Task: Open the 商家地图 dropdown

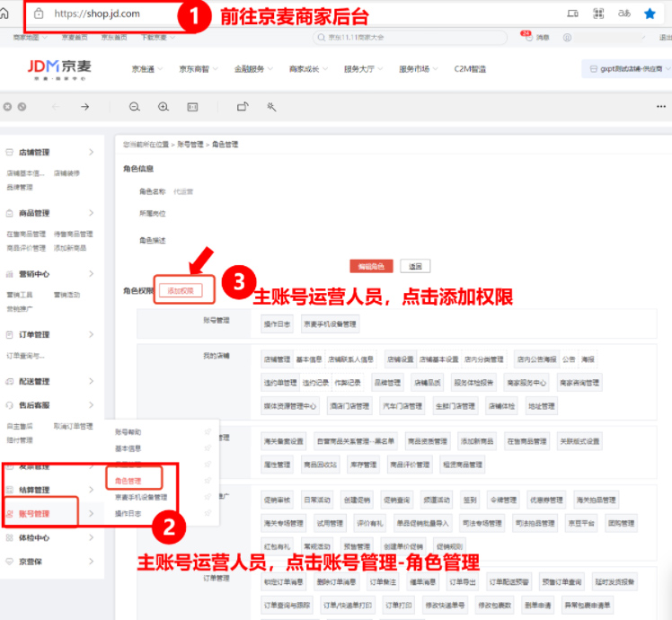Action: coord(30,38)
